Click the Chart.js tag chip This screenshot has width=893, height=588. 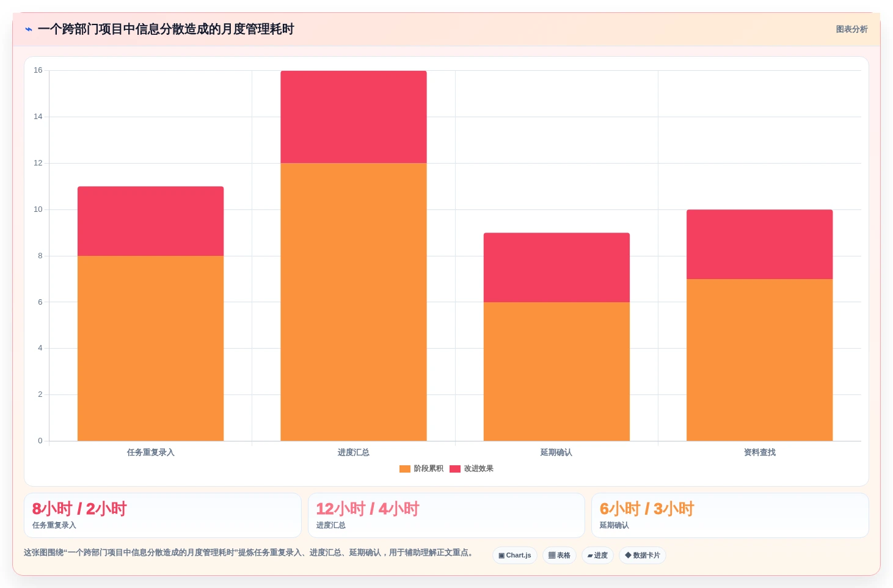tap(515, 556)
